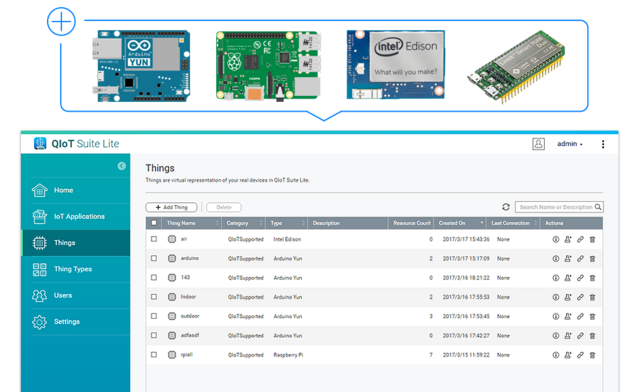Sort by the Last Connection column
Screen dimensions: 640x392
tap(513, 223)
